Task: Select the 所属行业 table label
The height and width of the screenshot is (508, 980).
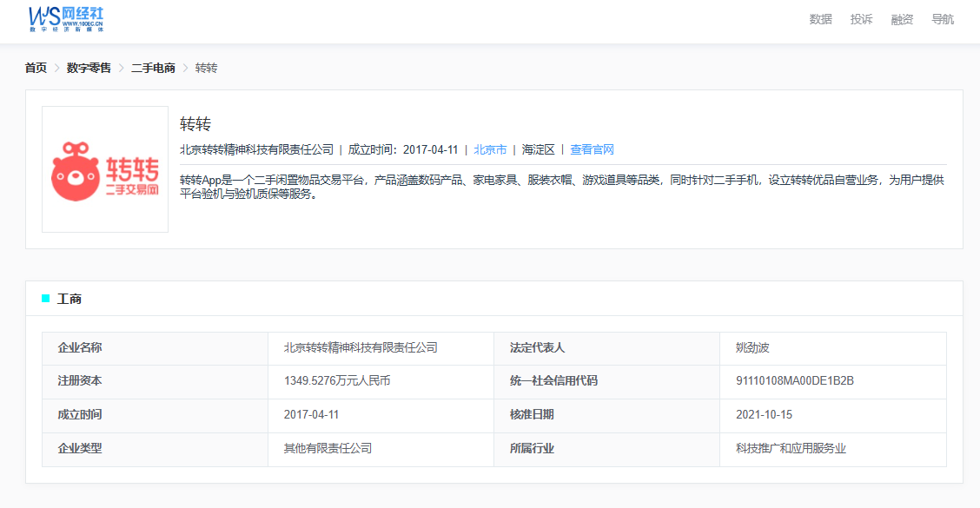Action: coord(532,449)
